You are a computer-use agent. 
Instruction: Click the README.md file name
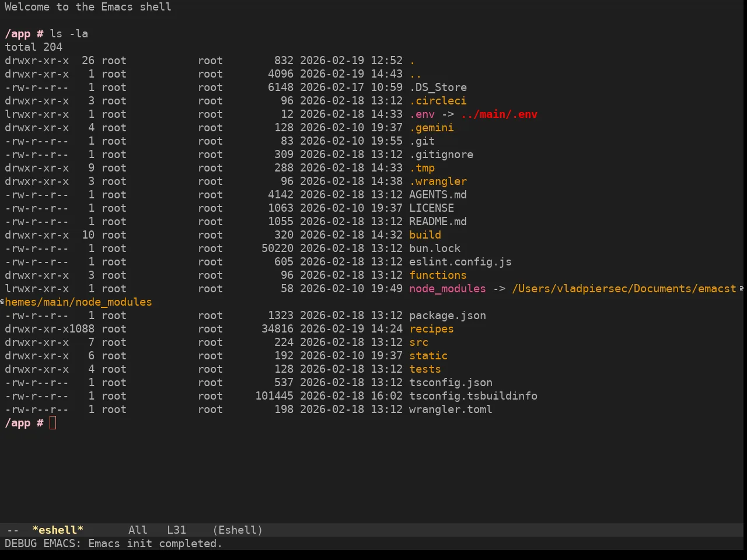click(x=438, y=222)
